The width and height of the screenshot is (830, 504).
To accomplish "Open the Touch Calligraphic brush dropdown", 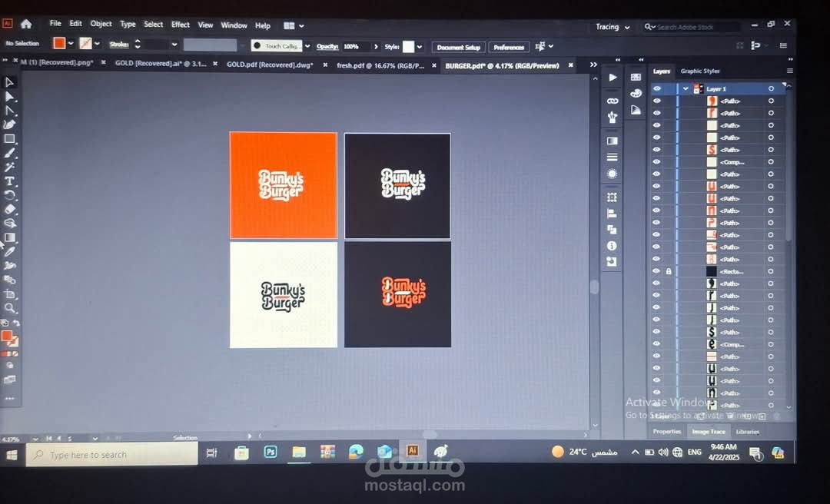I will [x=307, y=46].
